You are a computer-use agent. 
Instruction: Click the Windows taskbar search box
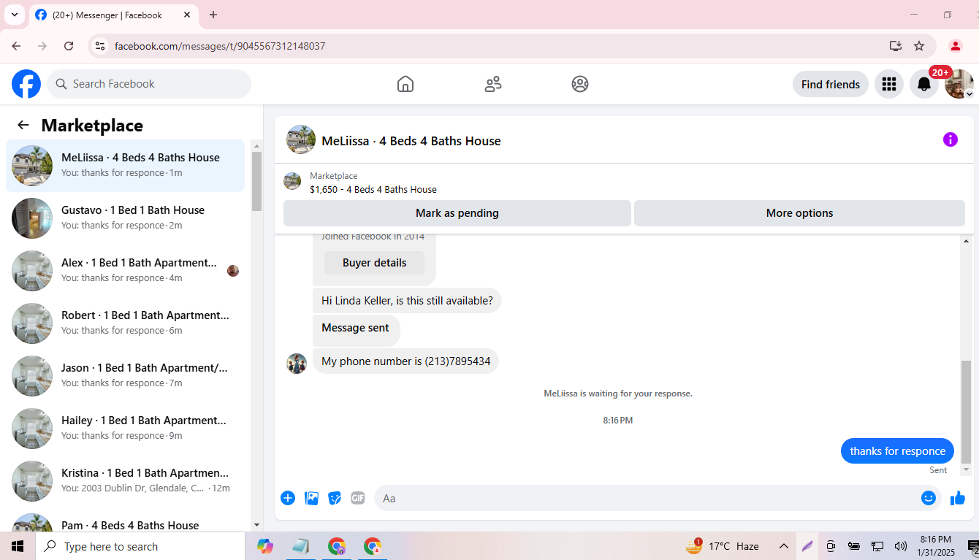pyautogui.click(x=140, y=546)
